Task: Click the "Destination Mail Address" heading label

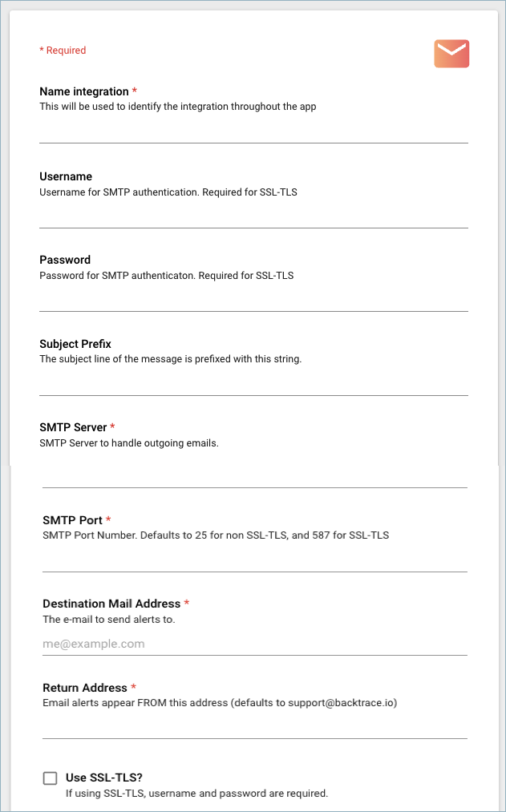Action: tap(112, 604)
